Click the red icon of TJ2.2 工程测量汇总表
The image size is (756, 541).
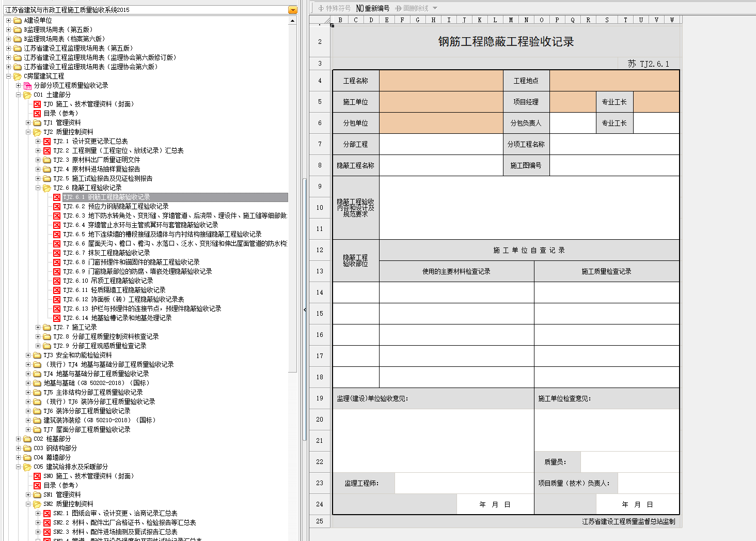pos(47,151)
